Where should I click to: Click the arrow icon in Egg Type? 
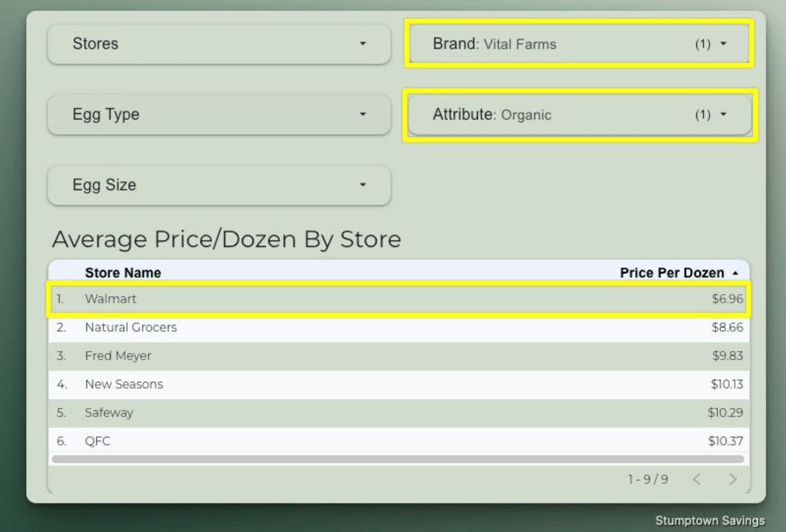(x=363, y=114)
